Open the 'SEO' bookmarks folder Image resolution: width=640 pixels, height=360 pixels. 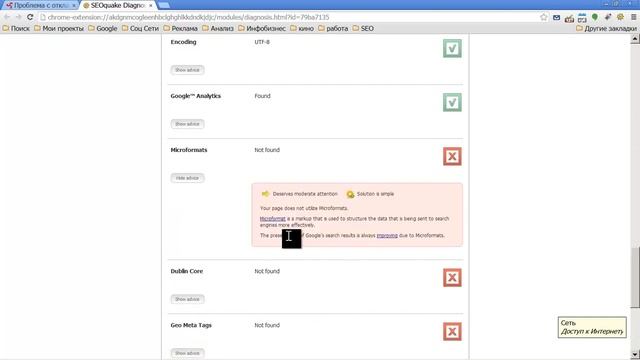click(x=363, y=28)
